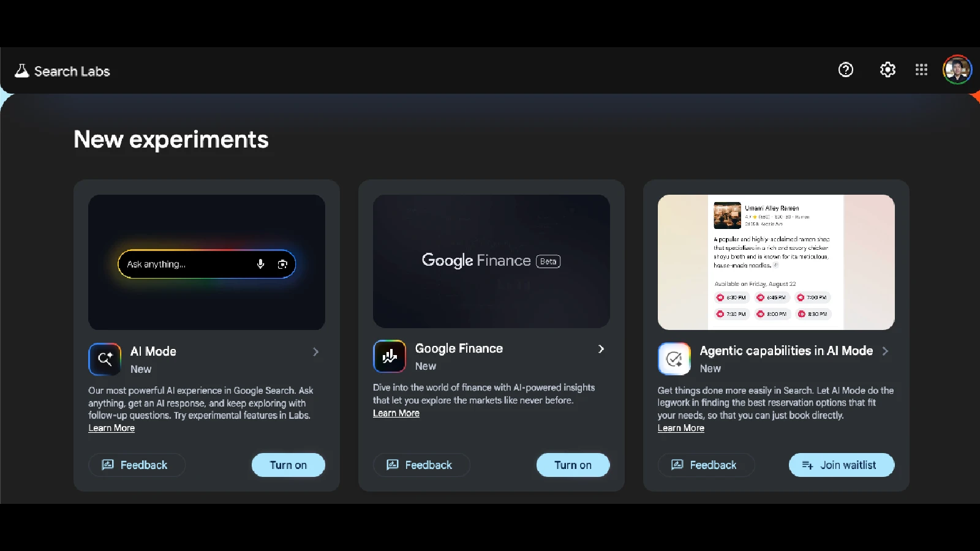This screenshot has width=980, height=551.
Task: Send Feedback on Agentic capabilities
Action: click(x=706, y=465)
